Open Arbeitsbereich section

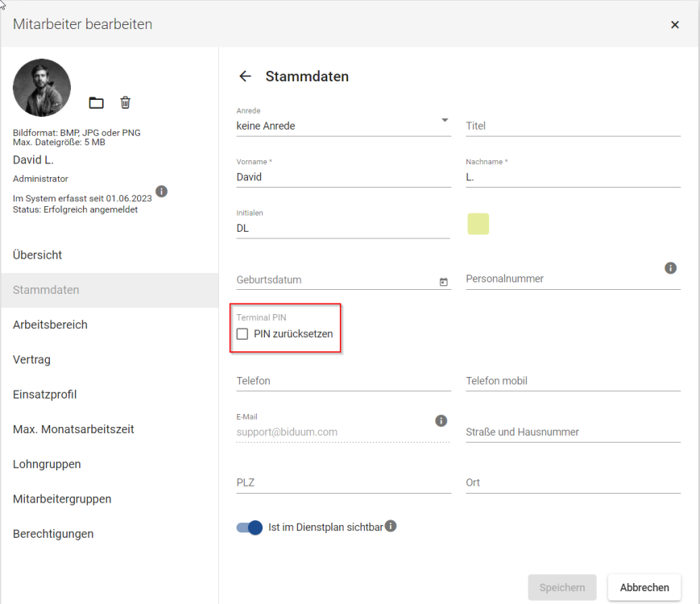coord(110,325)
